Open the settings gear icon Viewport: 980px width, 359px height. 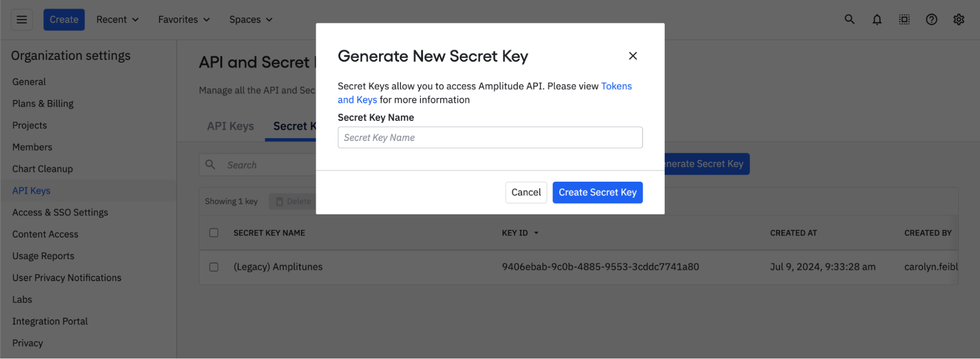[958, 20]
